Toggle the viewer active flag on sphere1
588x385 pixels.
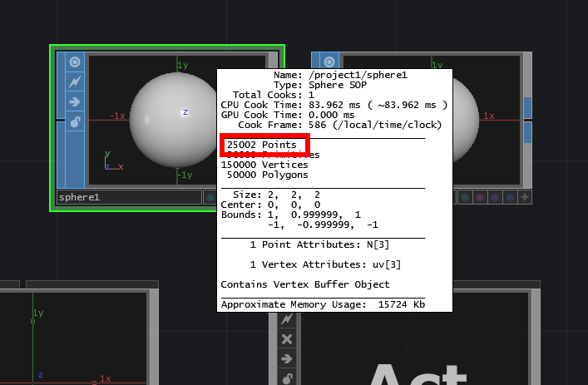pos(75,62)
